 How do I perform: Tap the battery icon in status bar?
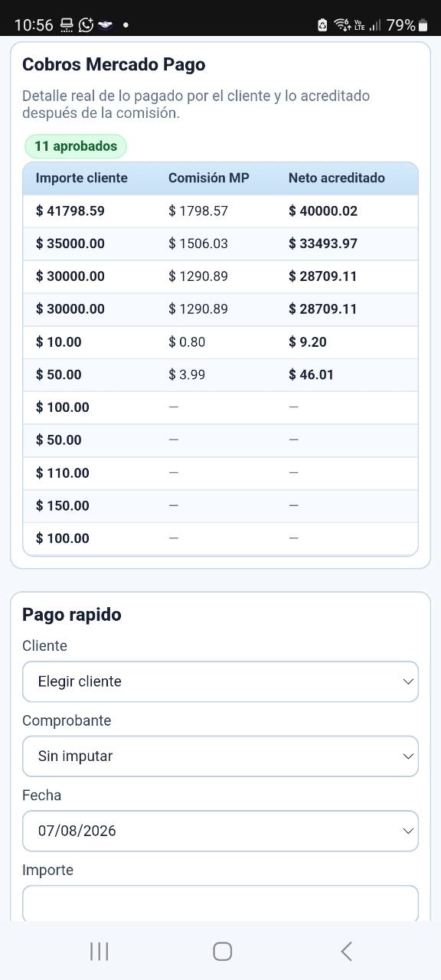pos(423,25)
